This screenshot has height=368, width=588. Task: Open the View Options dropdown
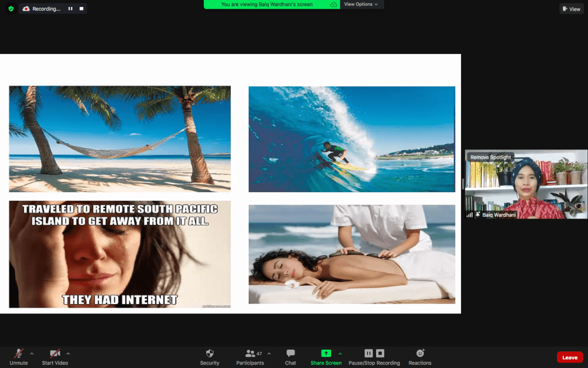coord(361,4)
